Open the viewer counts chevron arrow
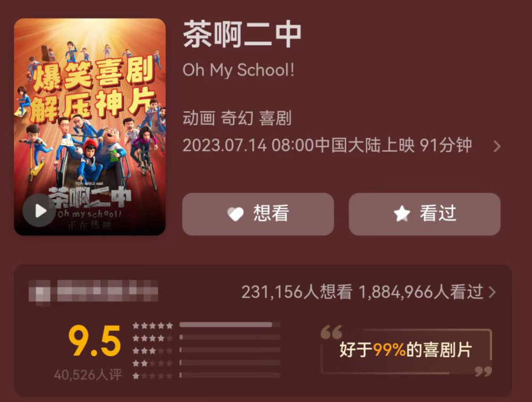The image size is (532, 402). point(492,292)
